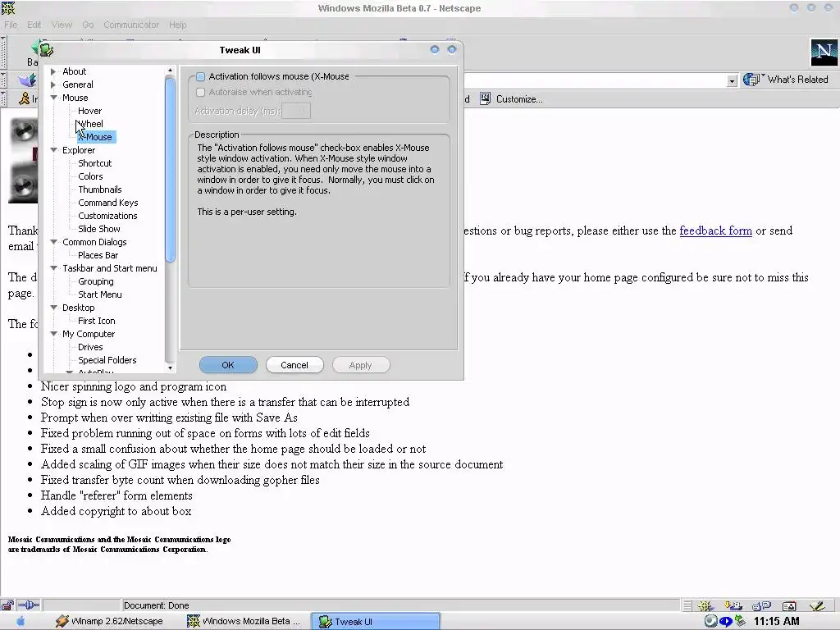Click the security padlock in Netscape status bar

(x=7, y=605)
